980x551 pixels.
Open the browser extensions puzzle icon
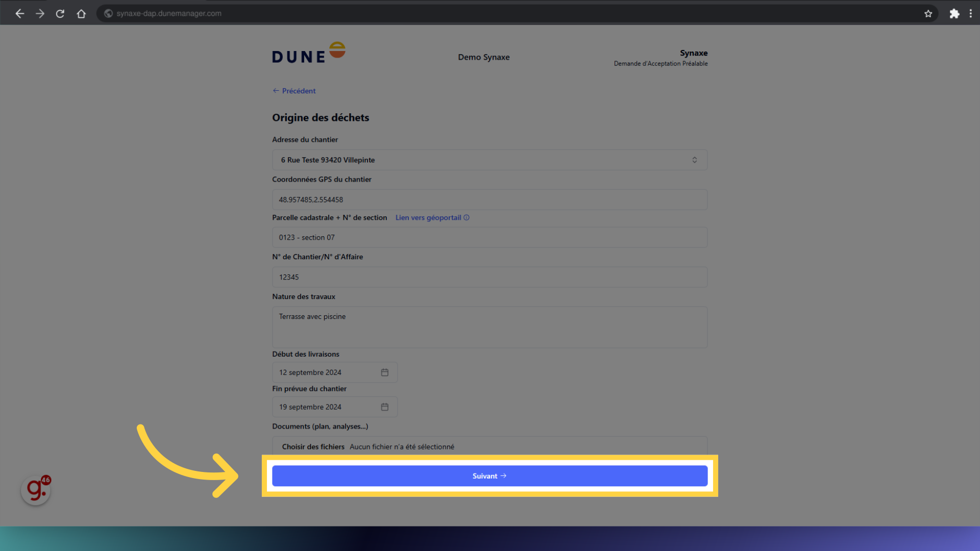click(954, 14)
